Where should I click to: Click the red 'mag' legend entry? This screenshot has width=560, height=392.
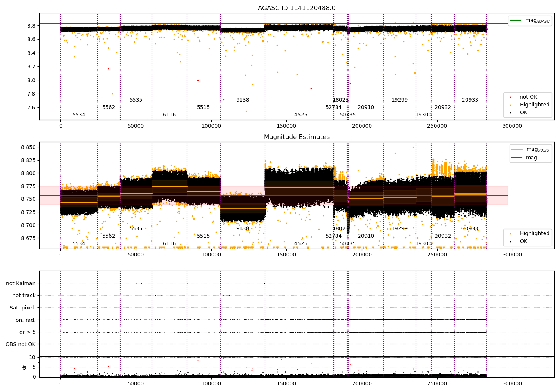pos(524,158)
